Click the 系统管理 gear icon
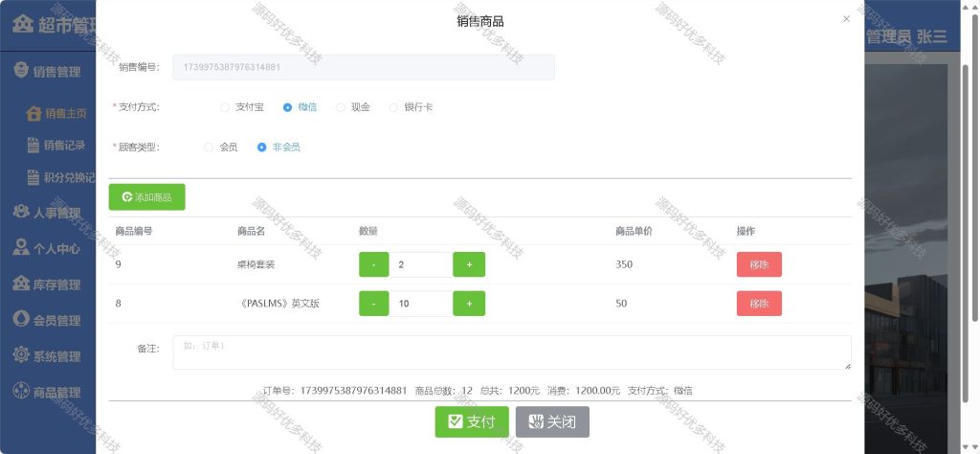The image size is (980, 454). tap(21, 354)
